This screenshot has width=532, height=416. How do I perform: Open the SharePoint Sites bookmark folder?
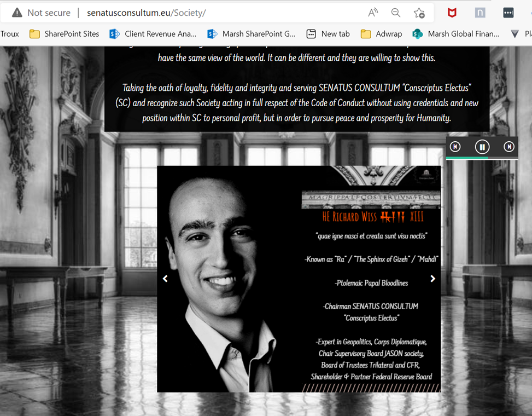(x=65, y=34)
